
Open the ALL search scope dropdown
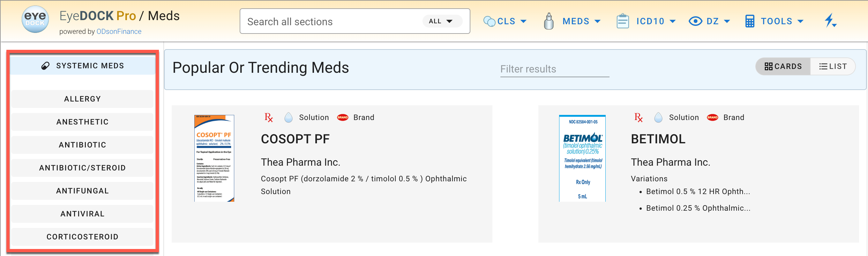point(440,21)
